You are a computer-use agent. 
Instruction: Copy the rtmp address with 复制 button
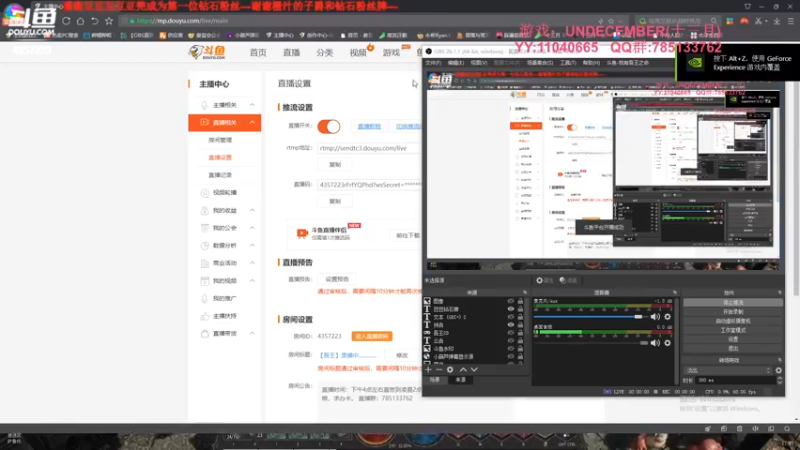coord(335,165)
